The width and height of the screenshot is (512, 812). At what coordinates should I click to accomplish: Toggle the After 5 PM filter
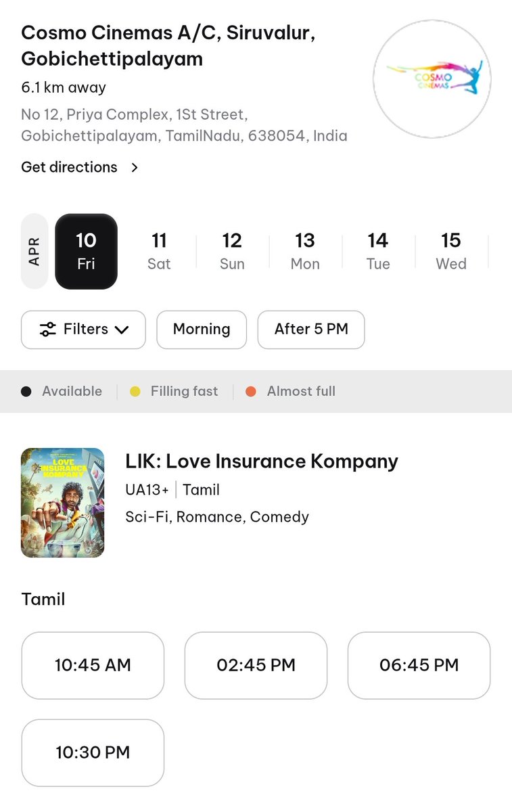pyautogui.click(x=311, y=330)
